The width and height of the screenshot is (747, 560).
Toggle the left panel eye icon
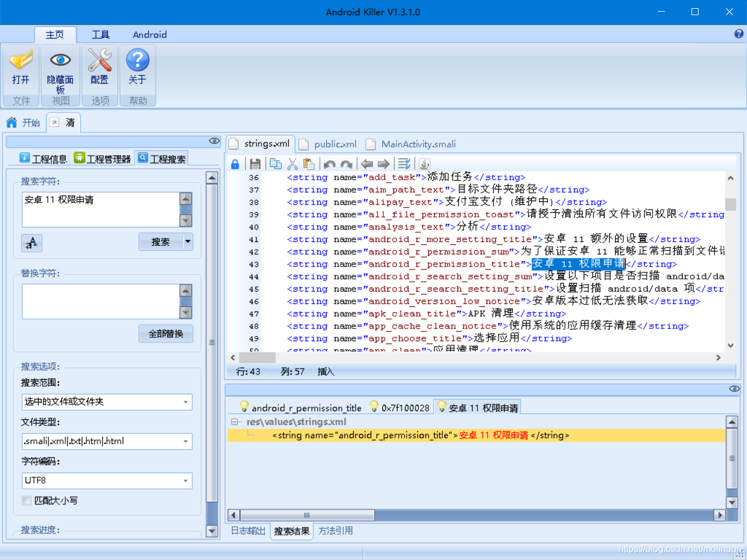click(214, 141)
